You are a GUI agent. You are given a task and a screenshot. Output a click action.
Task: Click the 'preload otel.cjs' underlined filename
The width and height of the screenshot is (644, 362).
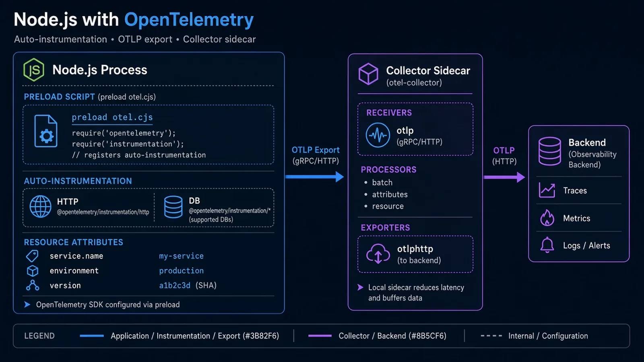coord(112,117)
